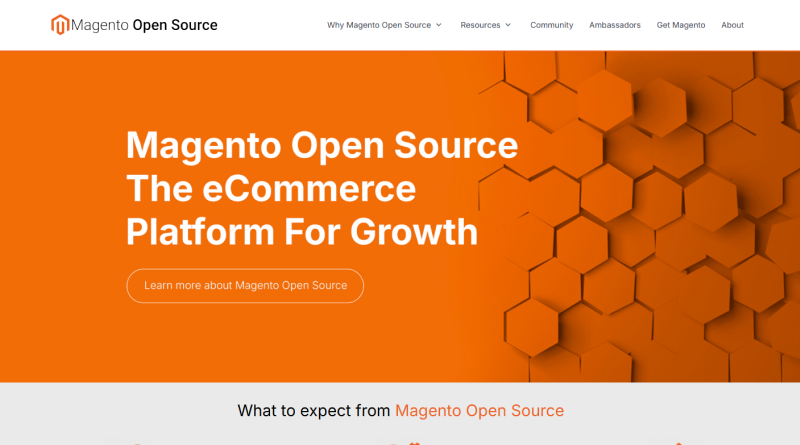
Task: Click the orange Magento Open Source heading text
Action: coord(480,411)
